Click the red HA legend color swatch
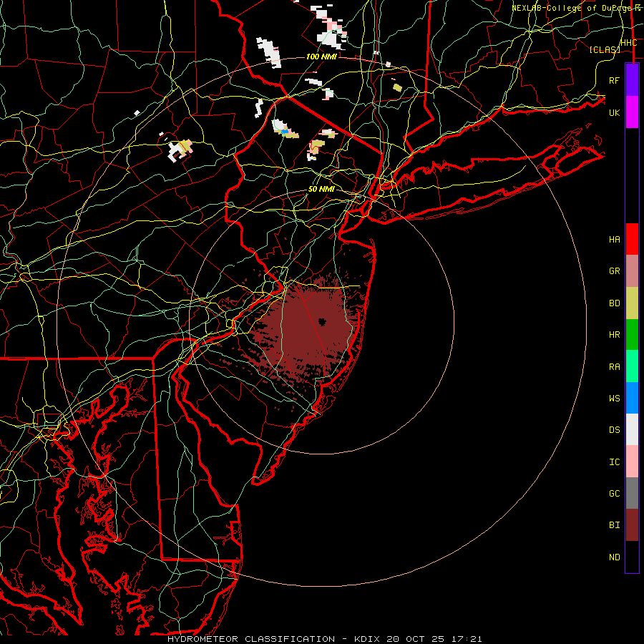 click(632, 239)
